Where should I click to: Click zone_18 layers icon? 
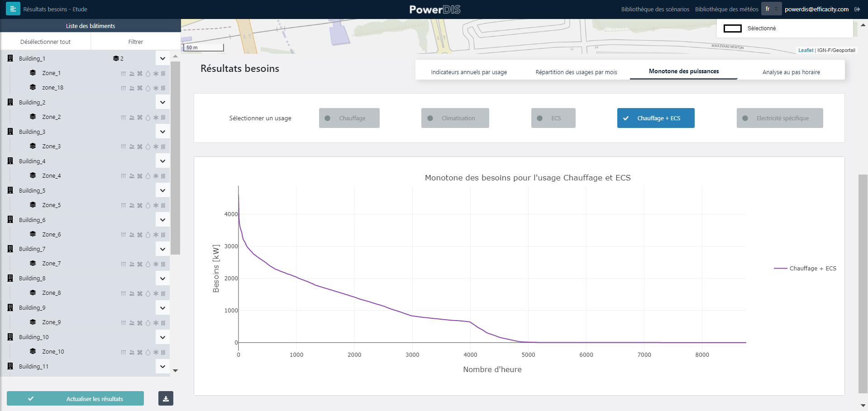(33, 87)
